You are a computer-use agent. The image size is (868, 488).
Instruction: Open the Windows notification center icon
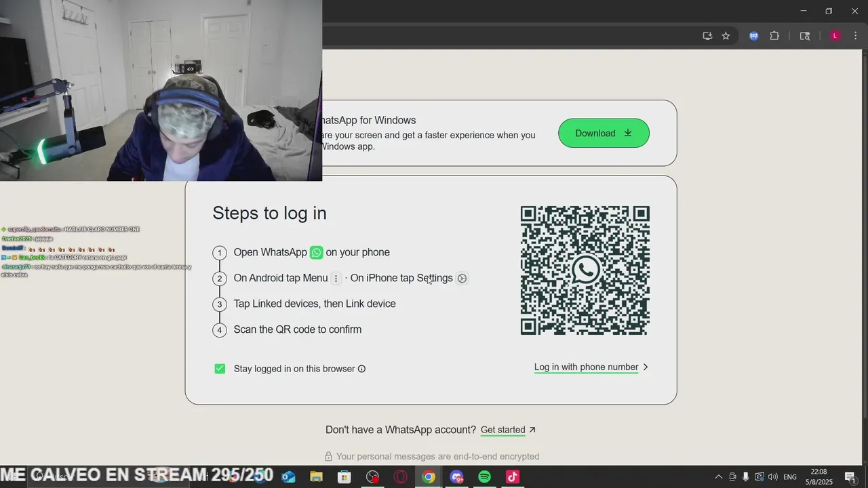coord(850,477)
